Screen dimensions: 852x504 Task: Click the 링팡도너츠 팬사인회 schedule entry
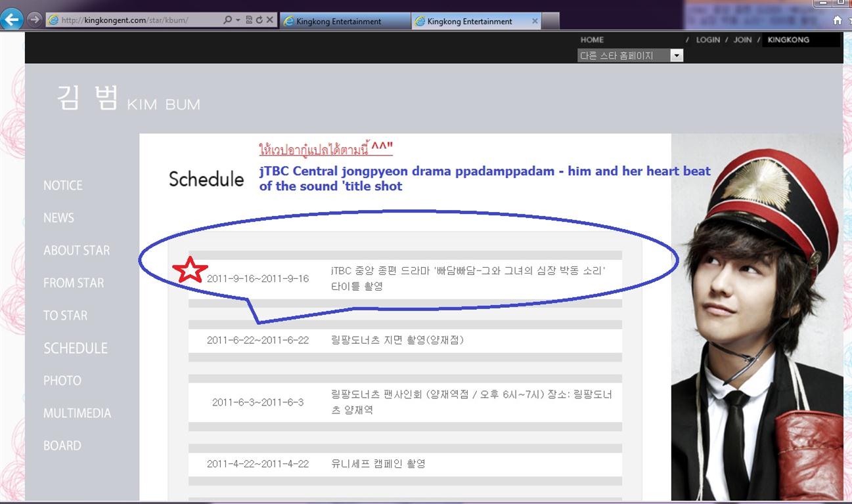pos(472,402)
